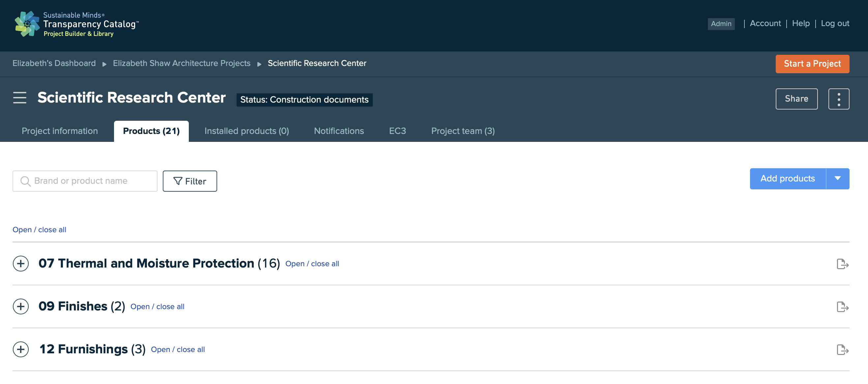Screen dimensions: 868x384
Task: Click Open / close all for Thermal and Moisture Protection
Action: [312, 264]
